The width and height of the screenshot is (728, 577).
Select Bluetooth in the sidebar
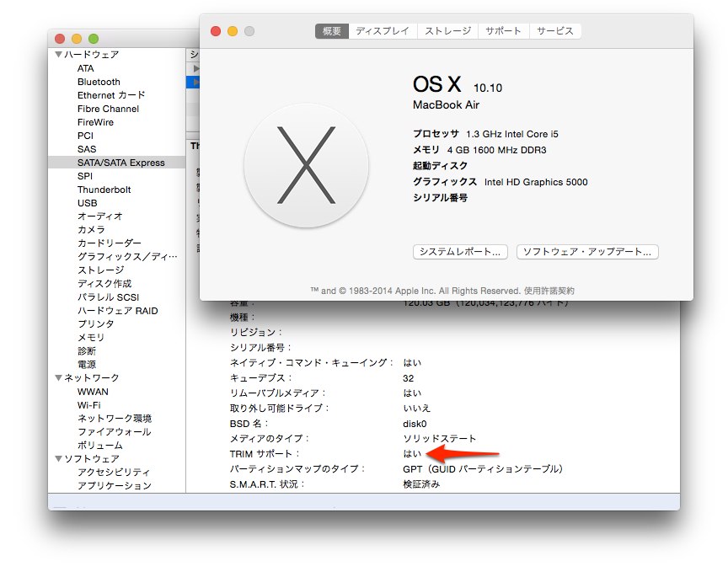pyautogui.click(x=99, y=82)
